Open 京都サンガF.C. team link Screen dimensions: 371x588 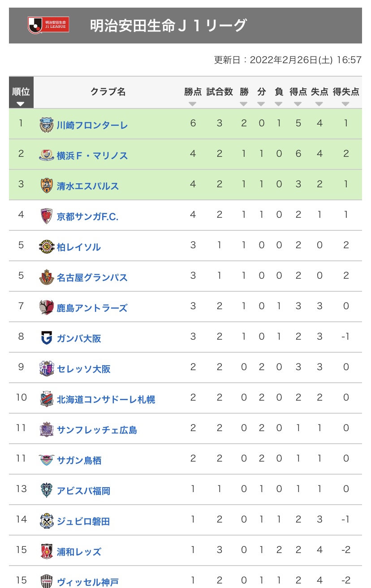[x=87, y=216]
